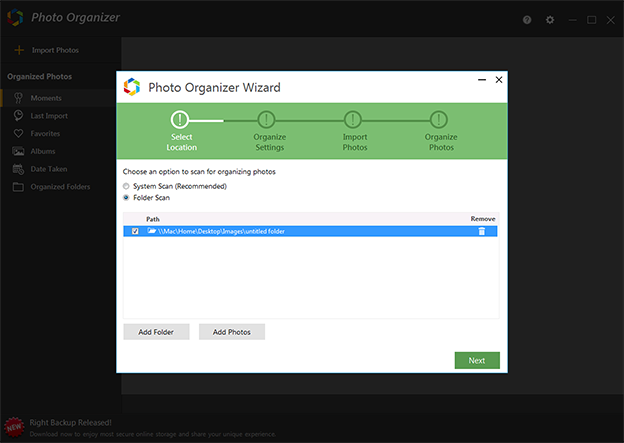
Task: Click the NEW badge in bottom banner
Action: pyautogui.click(x=14, y=427)
